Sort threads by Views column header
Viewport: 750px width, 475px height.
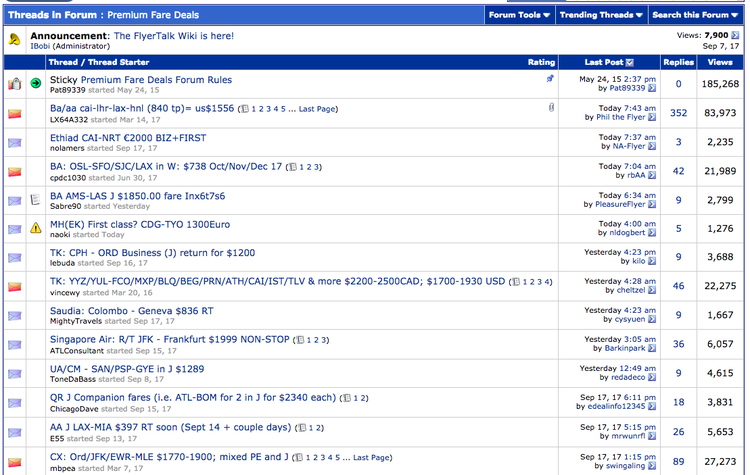(x=720, y=62)
